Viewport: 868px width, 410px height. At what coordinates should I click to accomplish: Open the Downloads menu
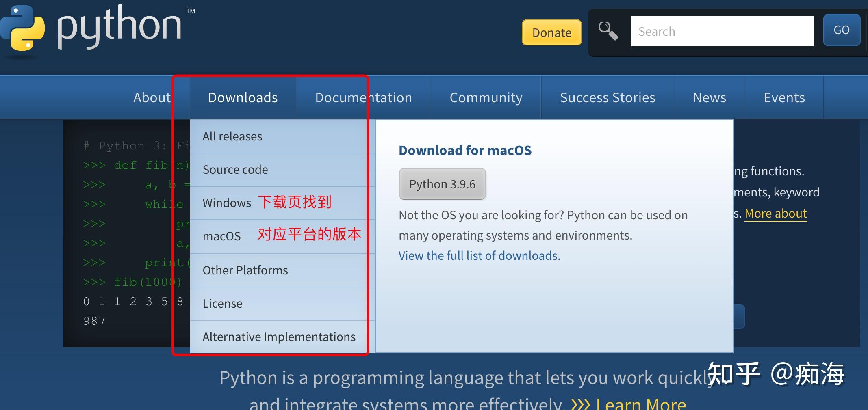coord(243,97)
